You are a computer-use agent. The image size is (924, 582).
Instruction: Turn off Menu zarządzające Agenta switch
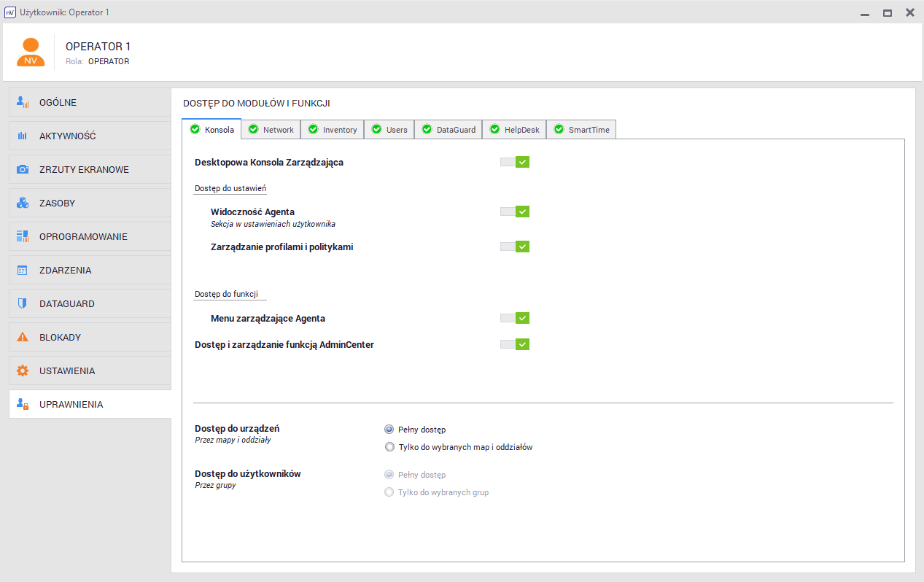pos(515,318)
